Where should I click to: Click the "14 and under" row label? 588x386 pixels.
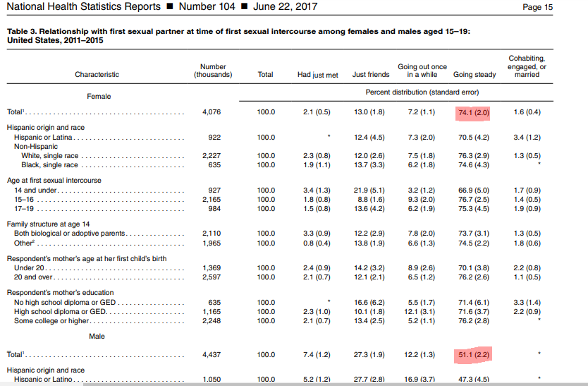[35, 191]
